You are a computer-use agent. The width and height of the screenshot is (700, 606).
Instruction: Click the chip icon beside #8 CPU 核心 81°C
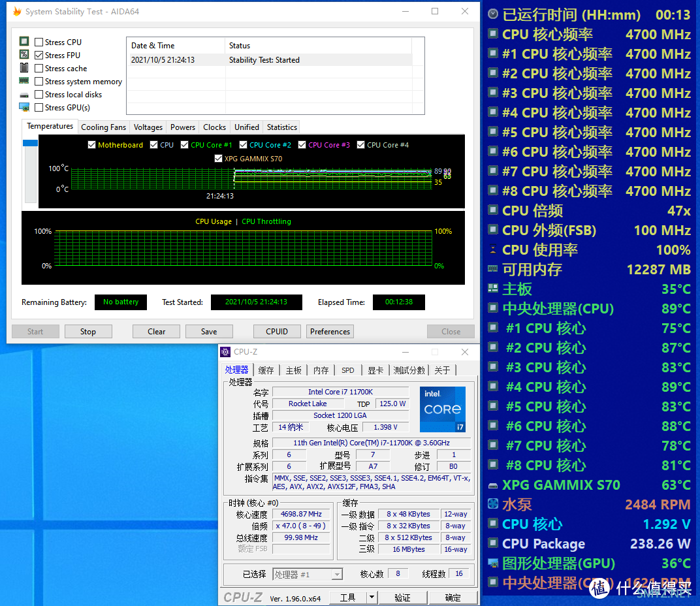(x=493, y=465)
